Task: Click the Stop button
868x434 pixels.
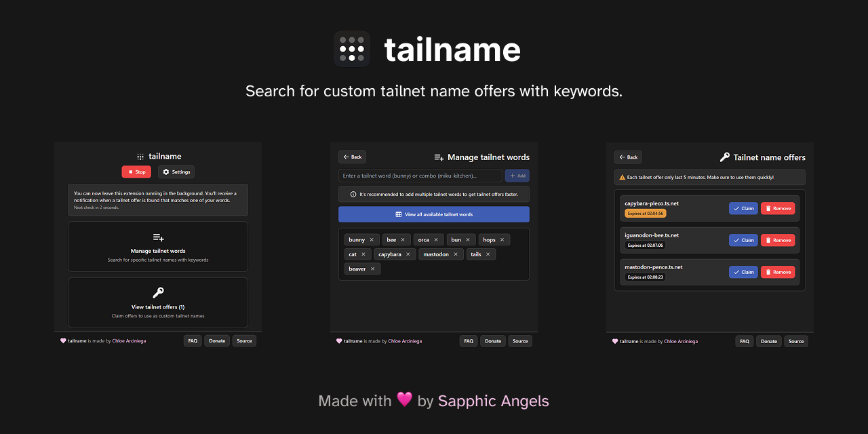Action: click(x=137, y=172)
